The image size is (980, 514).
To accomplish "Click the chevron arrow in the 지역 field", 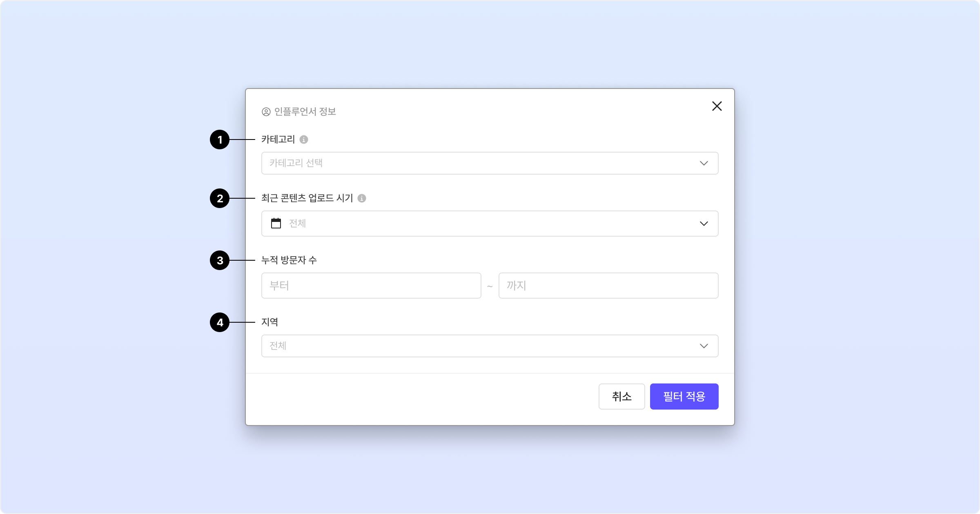I will (x=704, y=346).
